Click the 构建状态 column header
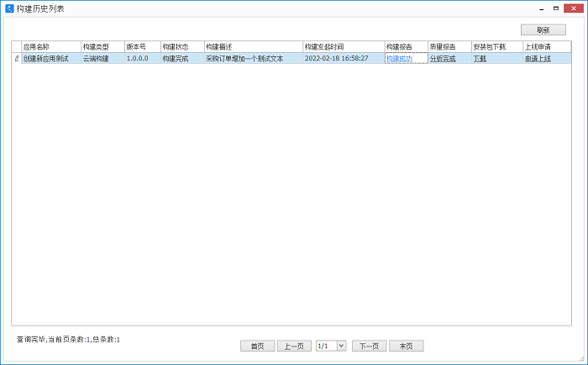Viewport: 588px width, 365px height. 175,46
